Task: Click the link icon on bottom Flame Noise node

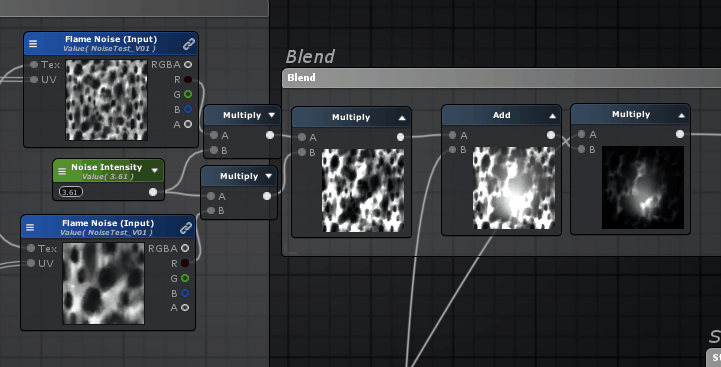Action: coord(186,227)
